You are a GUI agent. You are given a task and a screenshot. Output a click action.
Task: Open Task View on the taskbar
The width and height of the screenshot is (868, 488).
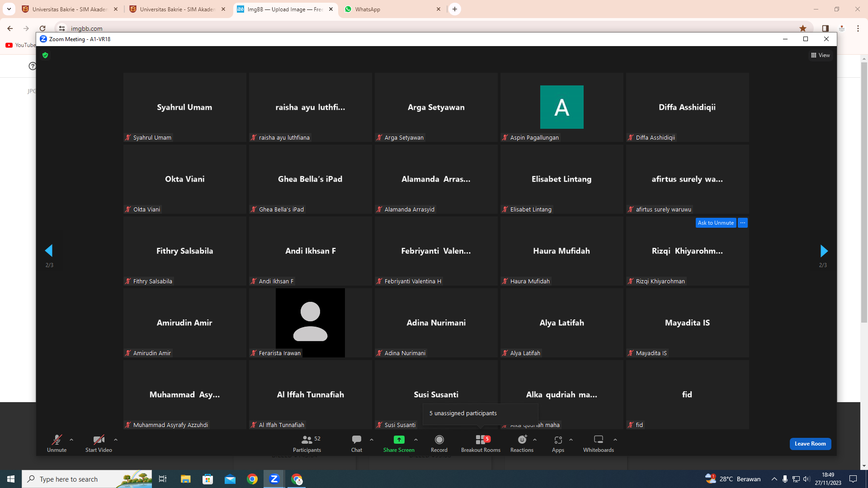(x=163, y=479)
